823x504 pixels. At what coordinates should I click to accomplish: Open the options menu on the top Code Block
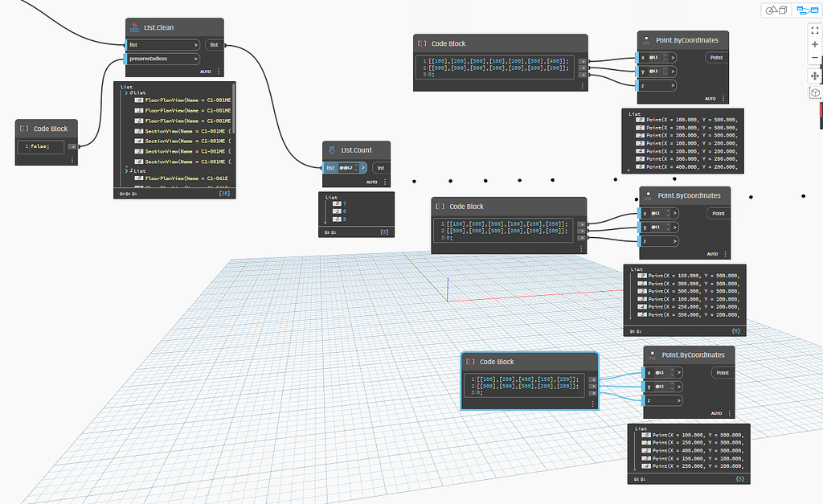click(581, 85)
